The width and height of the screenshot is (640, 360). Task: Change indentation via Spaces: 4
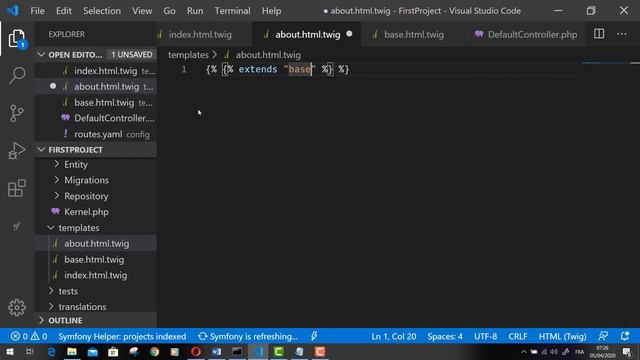pos(445,336)
